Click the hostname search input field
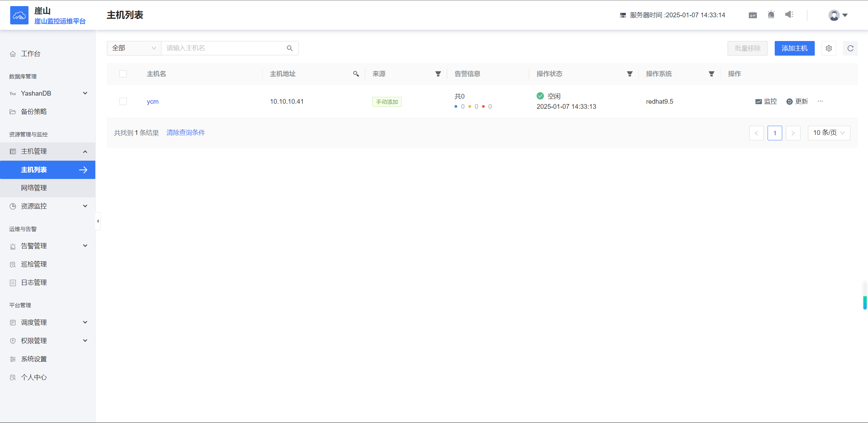 tap(224, 48)
